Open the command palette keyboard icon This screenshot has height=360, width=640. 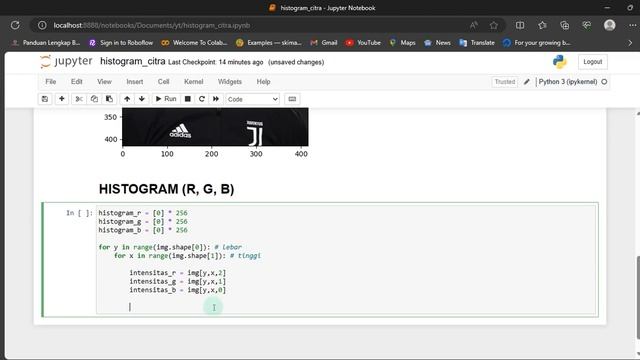[292, 99]
